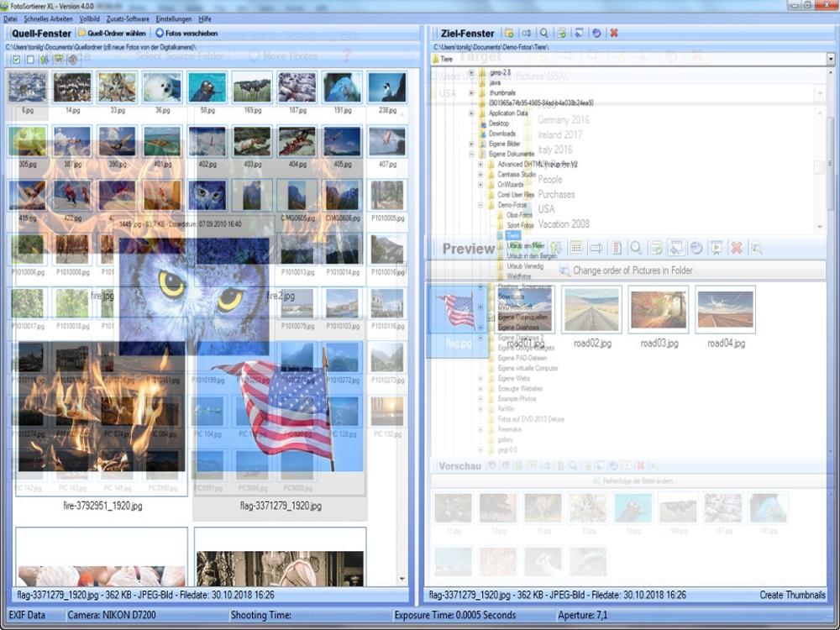Click Change order of Pictures in Folder

coord(626,270)
